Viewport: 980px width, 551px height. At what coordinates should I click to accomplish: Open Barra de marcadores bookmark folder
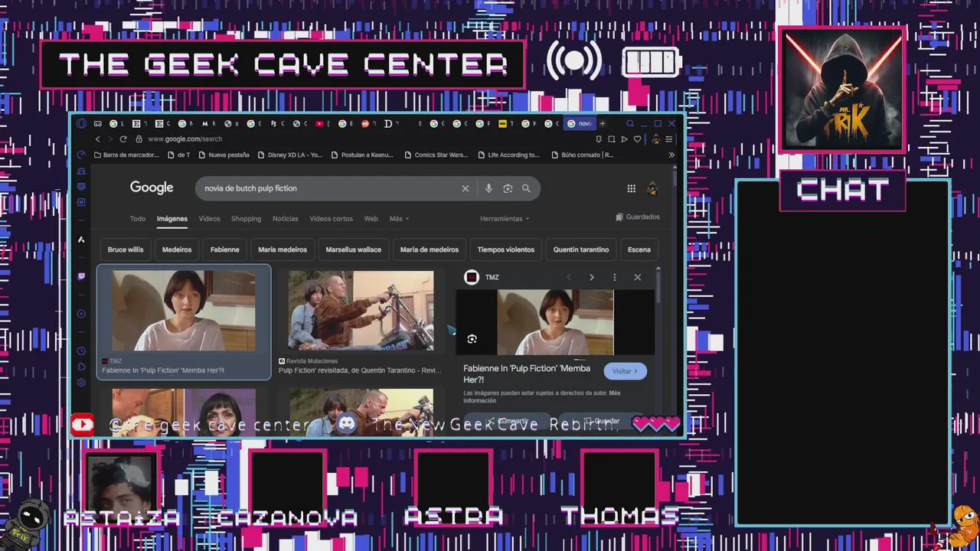[126, 155]
